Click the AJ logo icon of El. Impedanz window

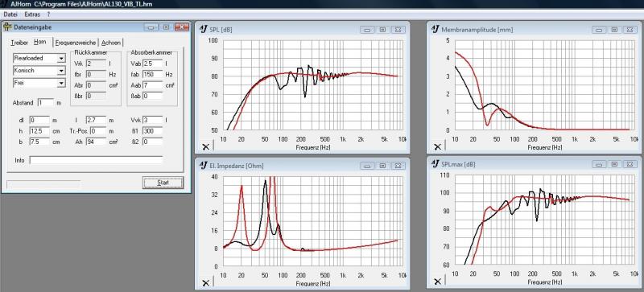204,165
